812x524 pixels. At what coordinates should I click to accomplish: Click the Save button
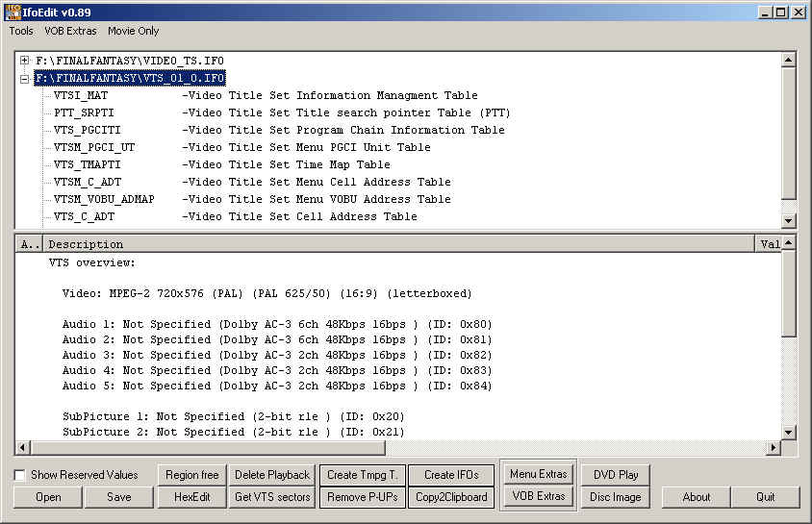click(118, 497)
